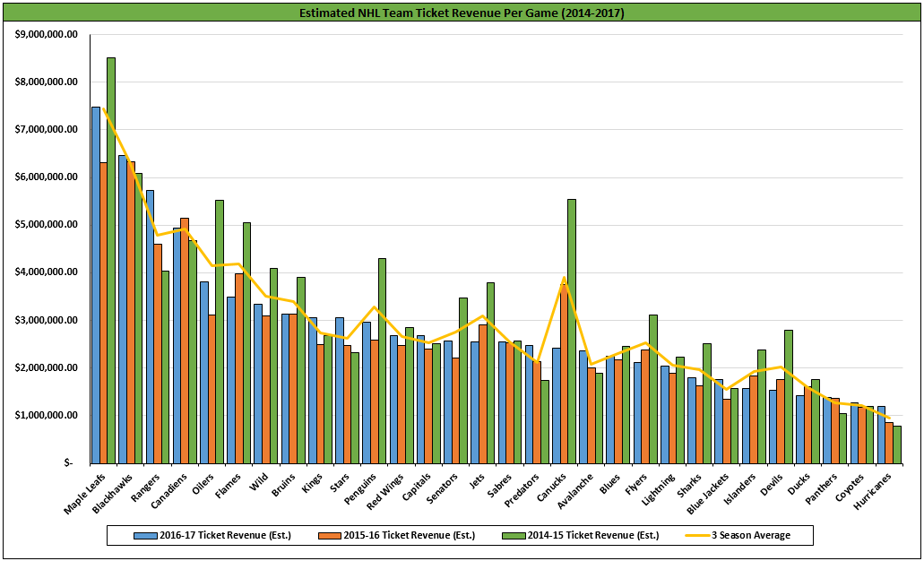Click the $7,000,000.00 axis label
The image size is (924, 561).
[45, 130]
